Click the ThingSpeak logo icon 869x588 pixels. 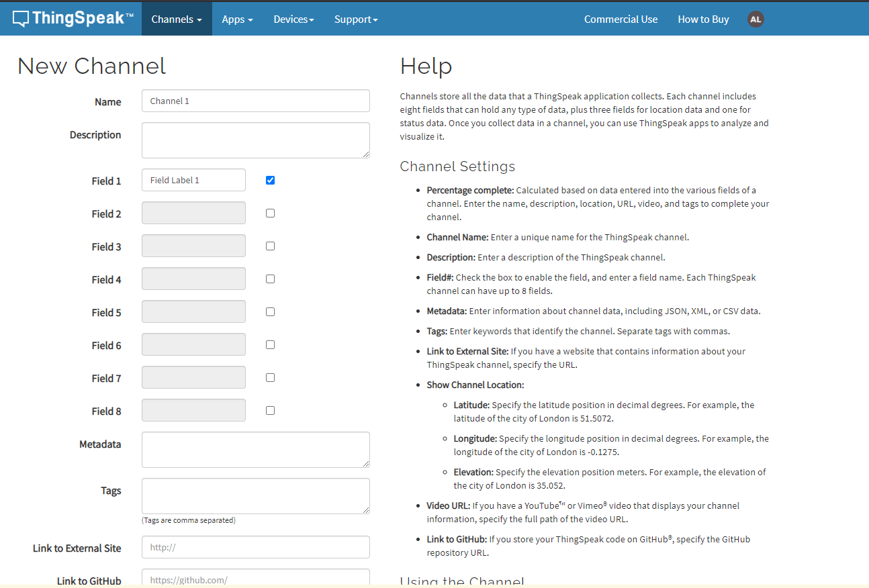pyautogui.click(x=21, y=19)
